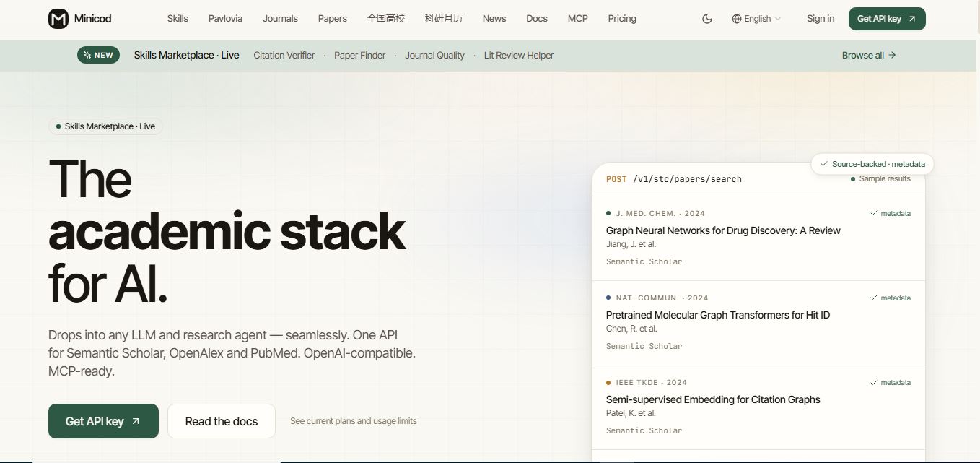
Task: Open the English language dropdown
Action: tap(756, 19)
